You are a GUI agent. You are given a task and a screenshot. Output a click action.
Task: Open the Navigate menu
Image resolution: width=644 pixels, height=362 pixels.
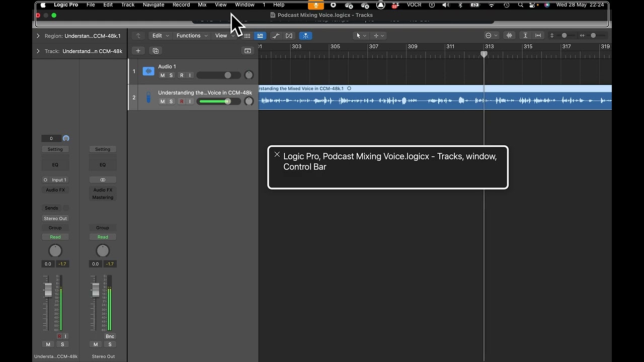[153, 5]
